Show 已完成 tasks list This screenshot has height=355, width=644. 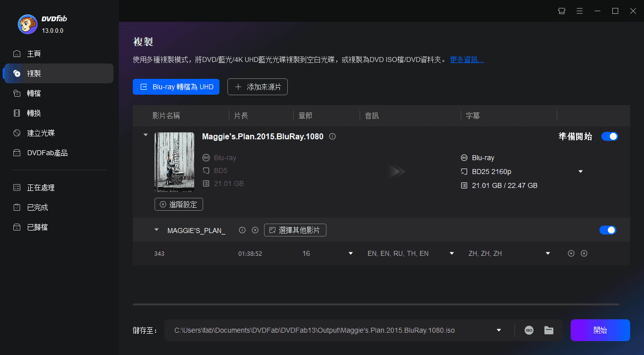click(58, 207)
